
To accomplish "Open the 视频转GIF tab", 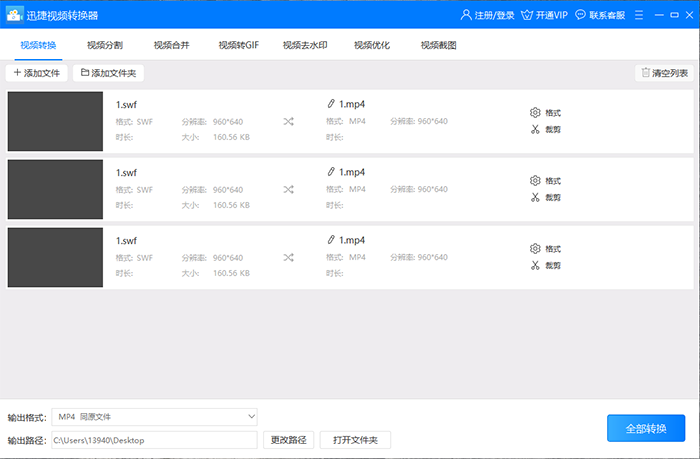I will coord(238,45).
